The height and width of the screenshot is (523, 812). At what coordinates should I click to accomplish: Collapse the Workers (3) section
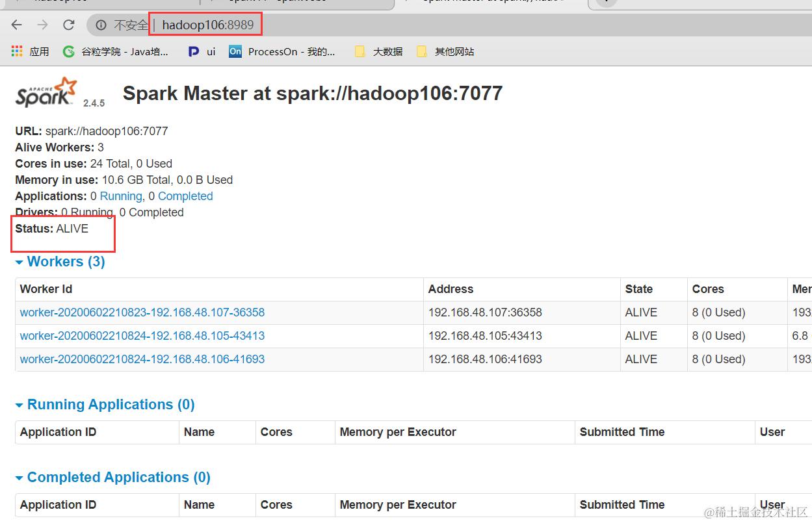[x=60, y=262]
